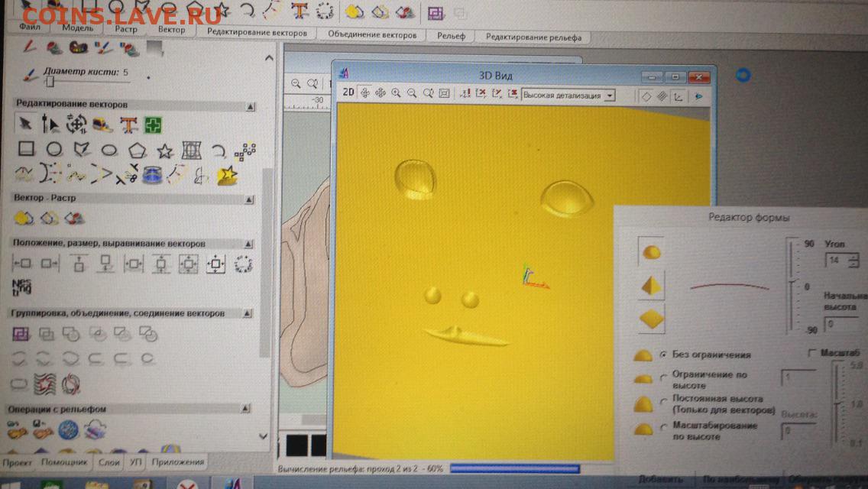Screen dimensions: 868x489
Task: Switch to the 'Слои' bottom tab
Action: pos(108,461)
